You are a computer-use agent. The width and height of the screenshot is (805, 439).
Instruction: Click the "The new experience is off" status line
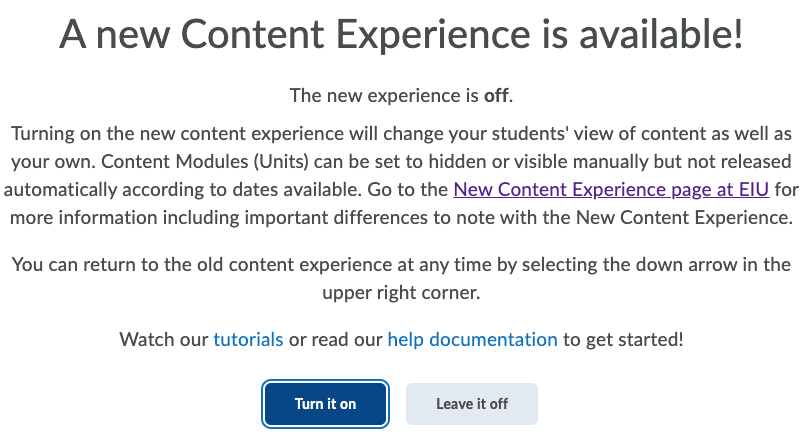pos(400,96)
